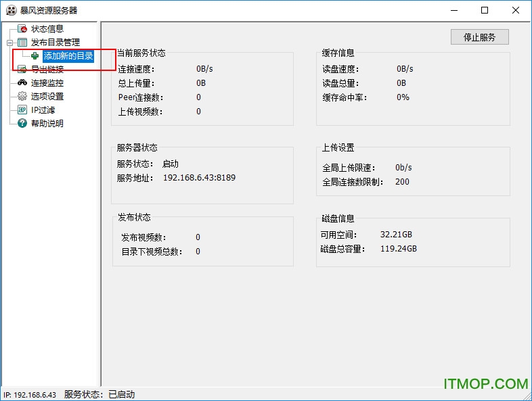Viewport: 532px width, 401px height.
Task: Click the 导出链接 icon
Action: (22, 69)
